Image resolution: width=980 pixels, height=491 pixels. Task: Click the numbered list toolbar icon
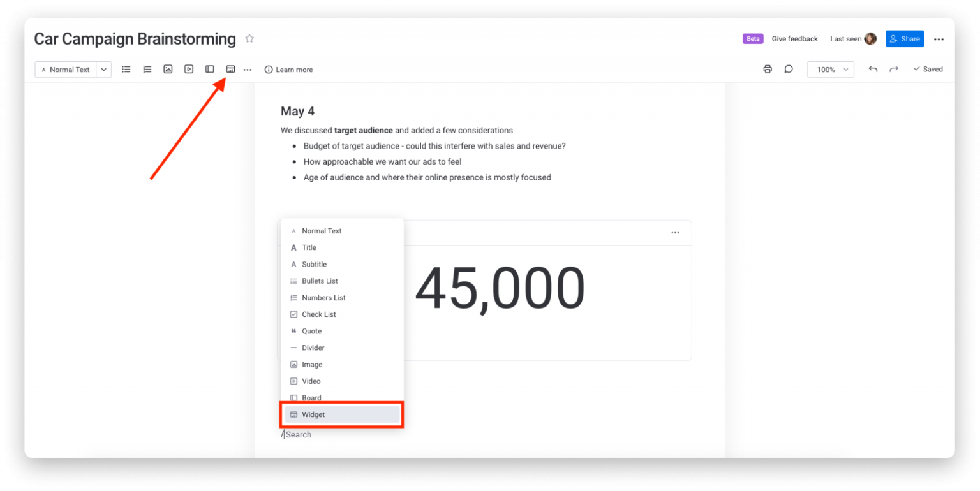coord(147,70)
